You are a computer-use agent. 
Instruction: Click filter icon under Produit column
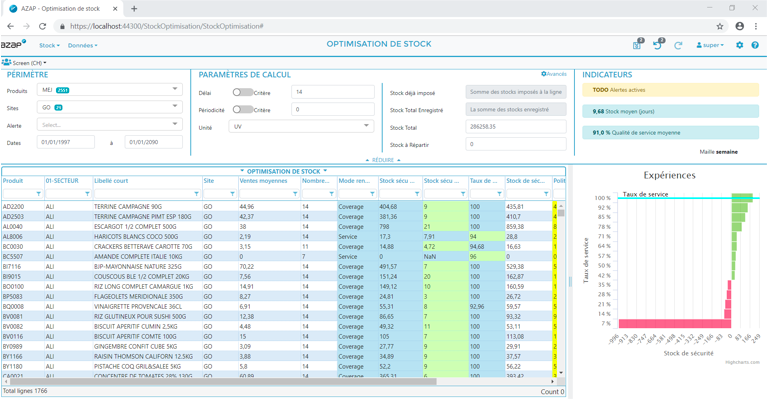(38, 194)
